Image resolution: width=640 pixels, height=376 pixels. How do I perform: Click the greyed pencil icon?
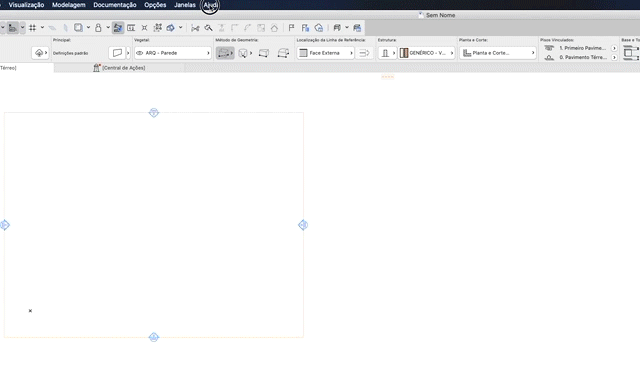[x=65, y=28]
